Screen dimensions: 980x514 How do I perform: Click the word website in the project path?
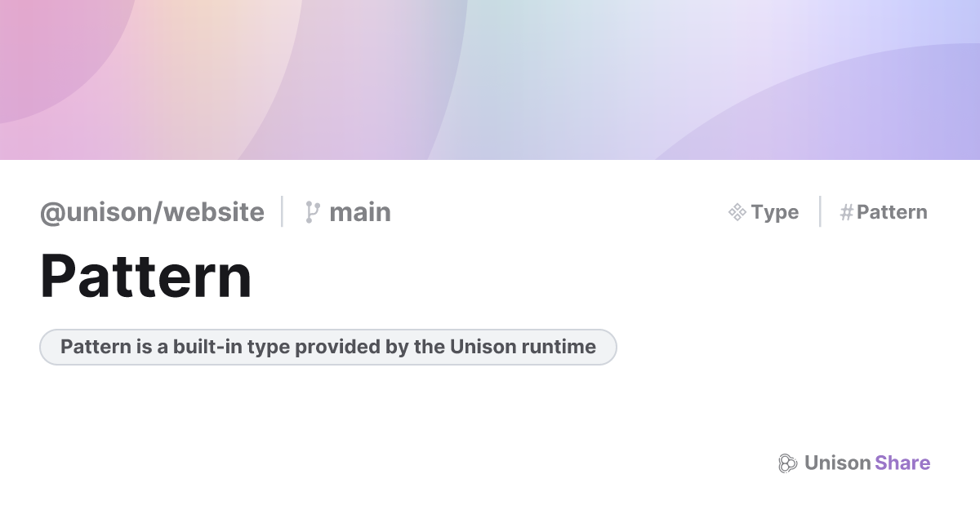(x=216, y=212)
